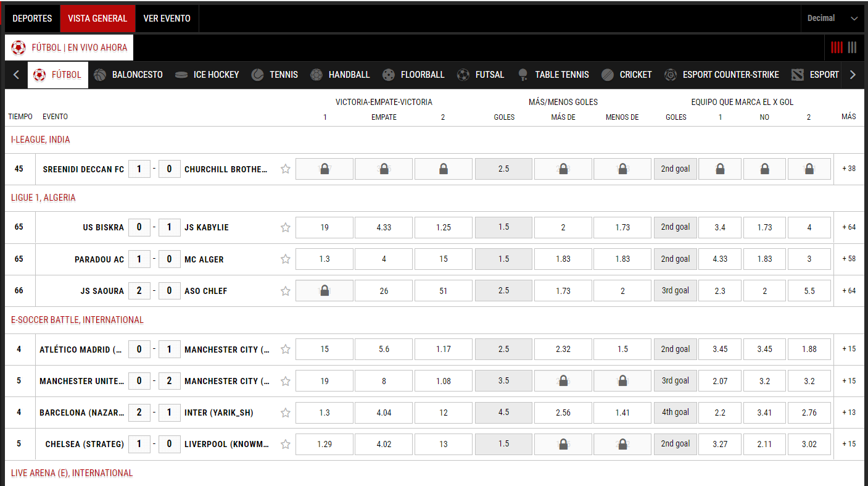Favorite the US Biskra match star
868x486 pixels.
tap(285, 227)
